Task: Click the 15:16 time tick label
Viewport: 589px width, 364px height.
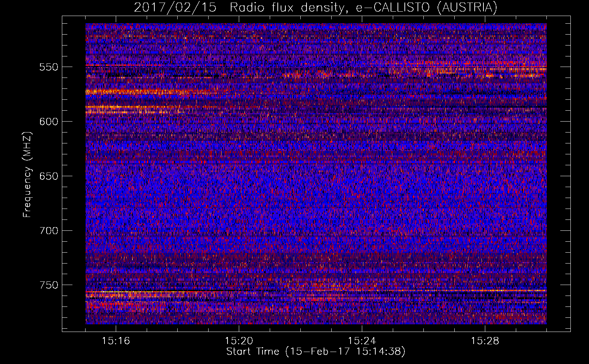Action: click(x=116, y=341)
